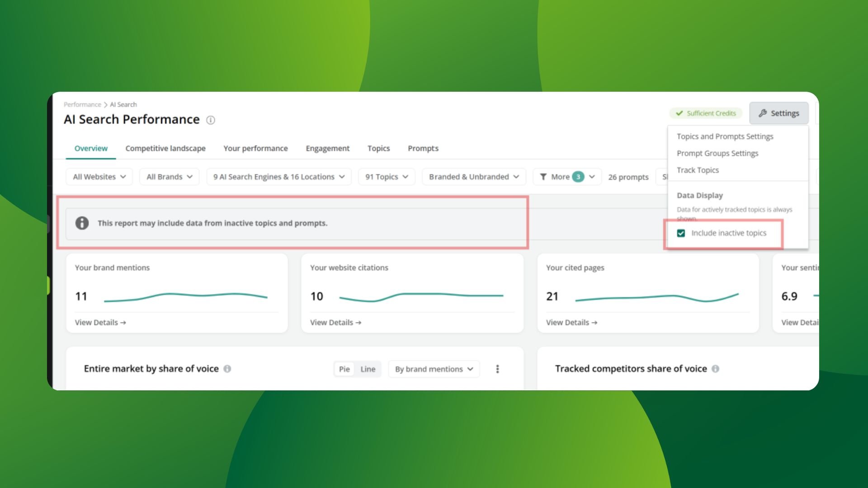Expand 9 AI Search Engines & 16 Locations filter
868x488 pixels.
(279, 177)
